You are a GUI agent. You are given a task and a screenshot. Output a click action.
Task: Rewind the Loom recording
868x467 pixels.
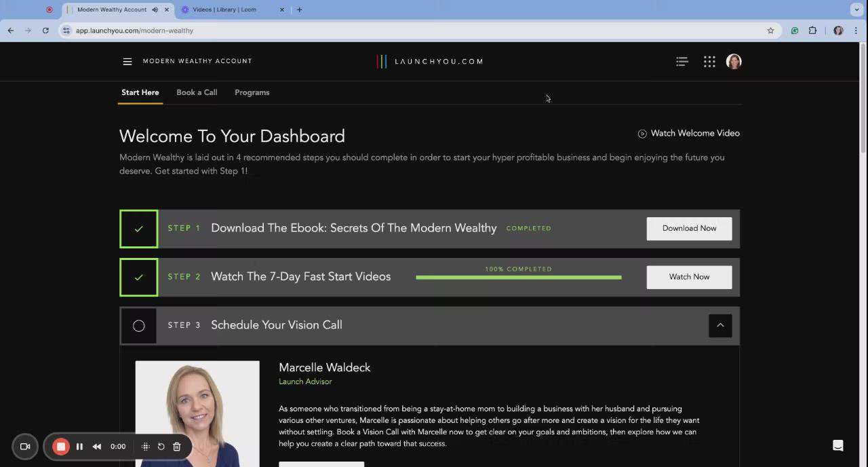(x=97, y=447)
